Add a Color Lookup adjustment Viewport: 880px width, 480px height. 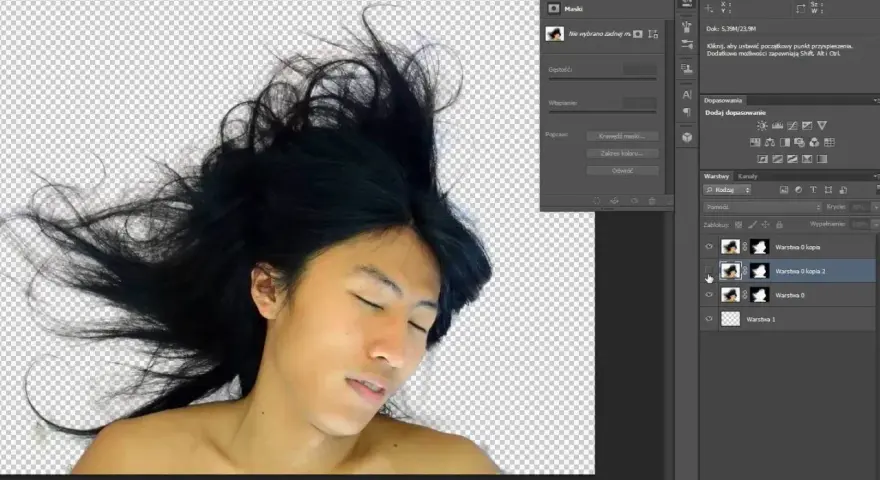[829, 143]
